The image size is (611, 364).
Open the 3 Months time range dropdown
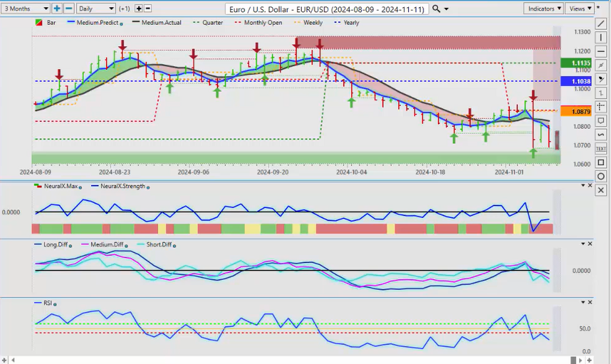(26, 9)
